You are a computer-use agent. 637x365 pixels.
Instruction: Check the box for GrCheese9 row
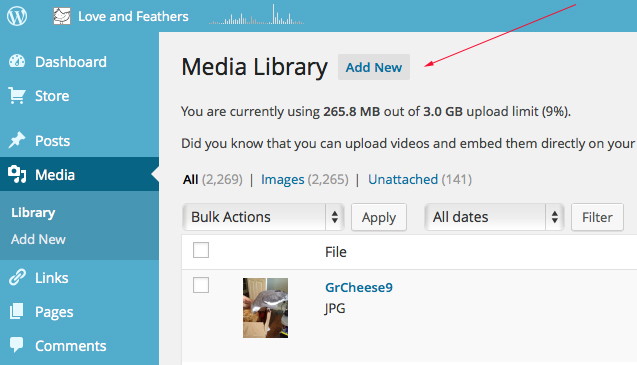[201, 285]
